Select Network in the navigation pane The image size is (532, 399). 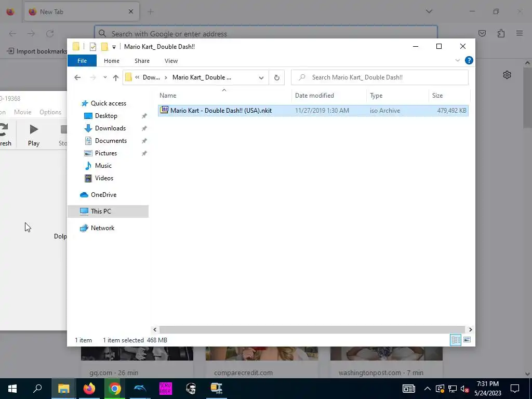click(102, 228)
